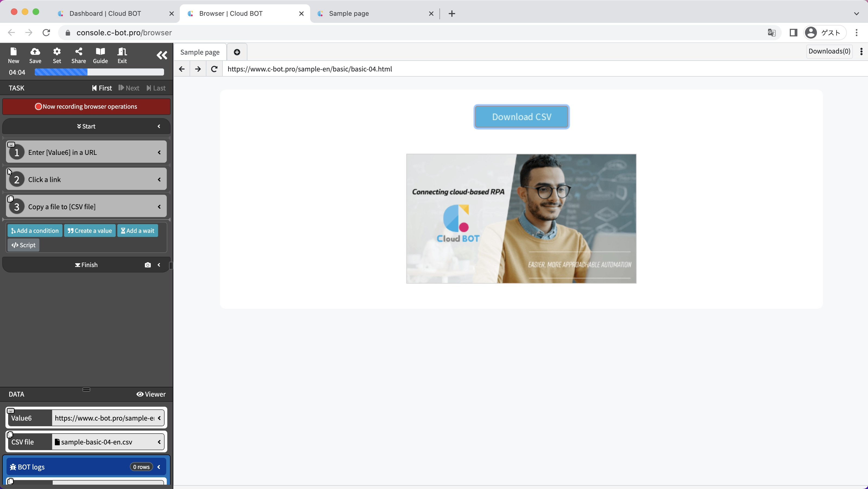The width and height of the screenshot is (868, 489).
Task: Select the inner Sample page tab
Action: coord(200,52)
